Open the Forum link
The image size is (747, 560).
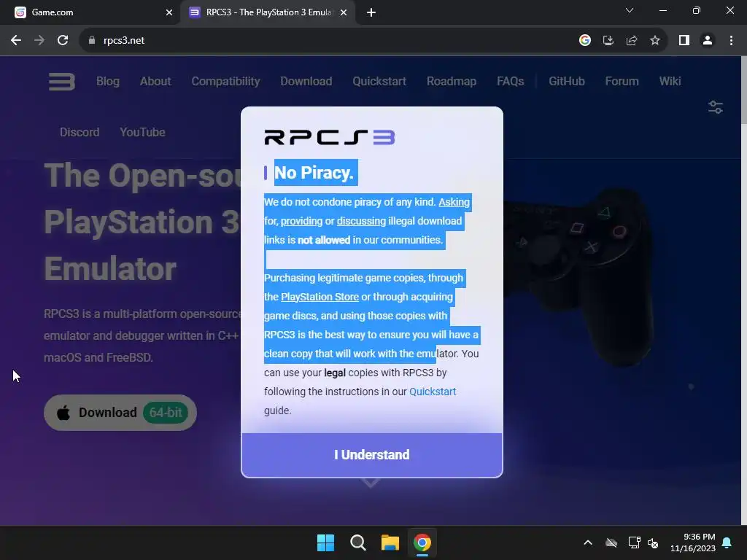(x=622, y=82)
